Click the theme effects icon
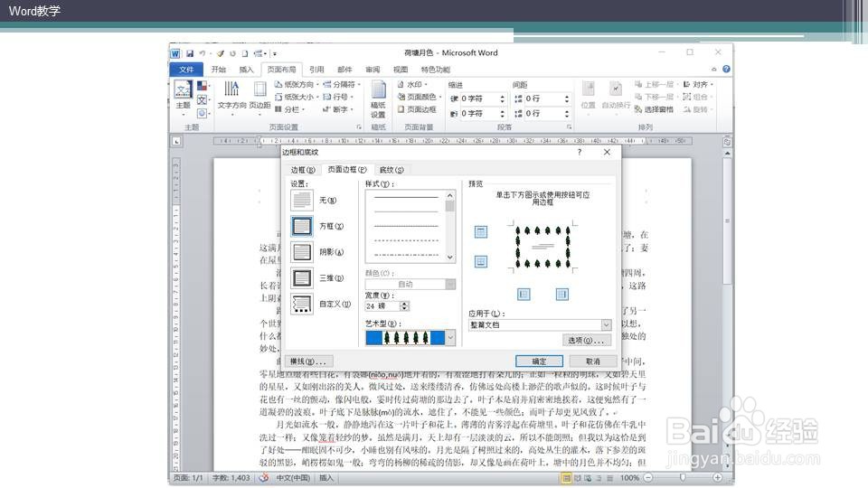This screenshot has height=488, width=868. [202, 113]
